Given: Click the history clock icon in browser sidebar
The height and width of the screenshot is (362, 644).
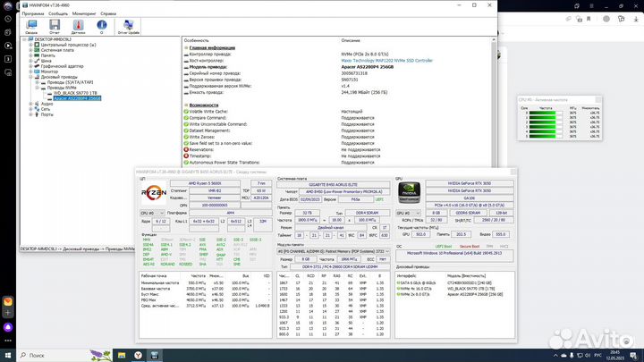Looking at the screenshot, I should [8, 19].
